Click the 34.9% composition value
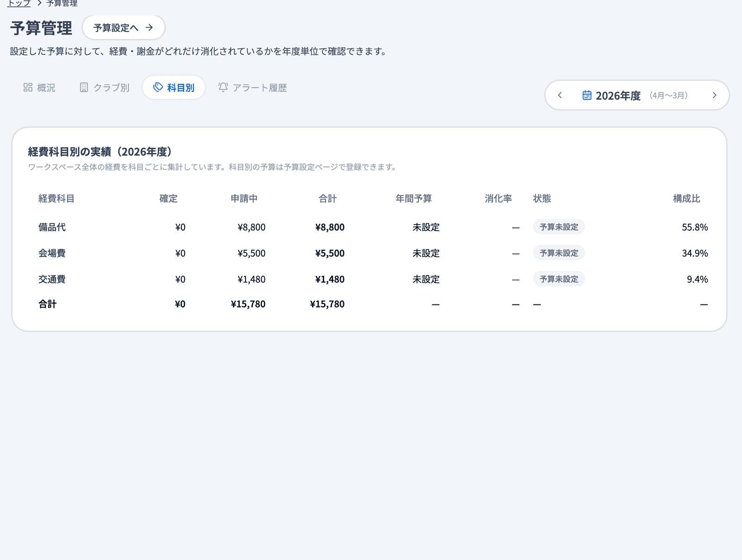The image size is (742, 560). coord(695,253)
